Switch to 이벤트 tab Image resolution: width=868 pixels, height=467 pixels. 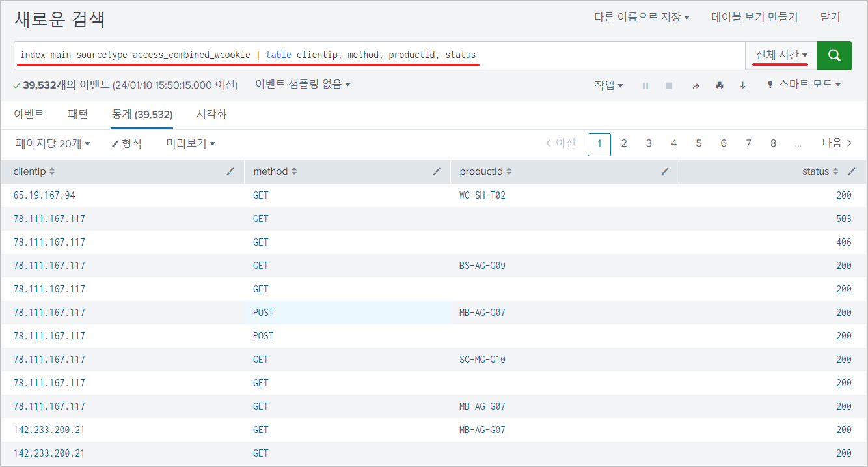(29, 114)
